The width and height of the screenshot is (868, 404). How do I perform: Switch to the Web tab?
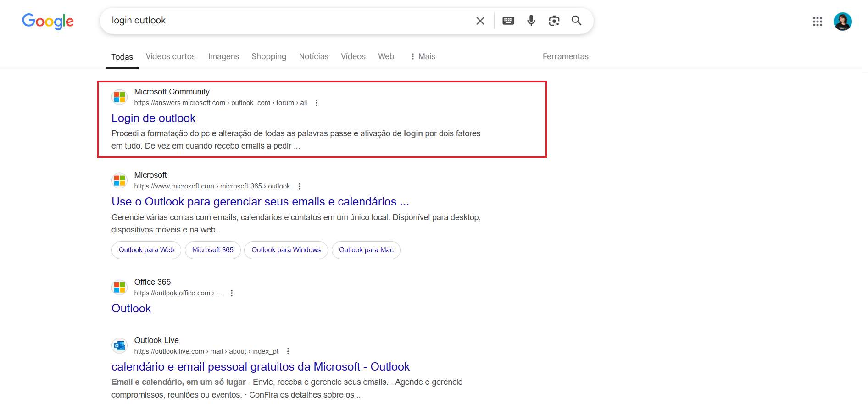click(386, 56)
